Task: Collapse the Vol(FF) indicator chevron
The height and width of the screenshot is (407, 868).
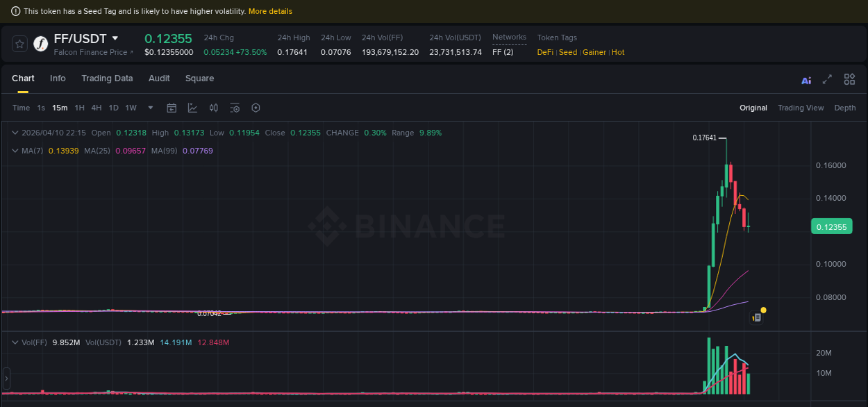Action: pyautogui.click(x=15, y=342)
